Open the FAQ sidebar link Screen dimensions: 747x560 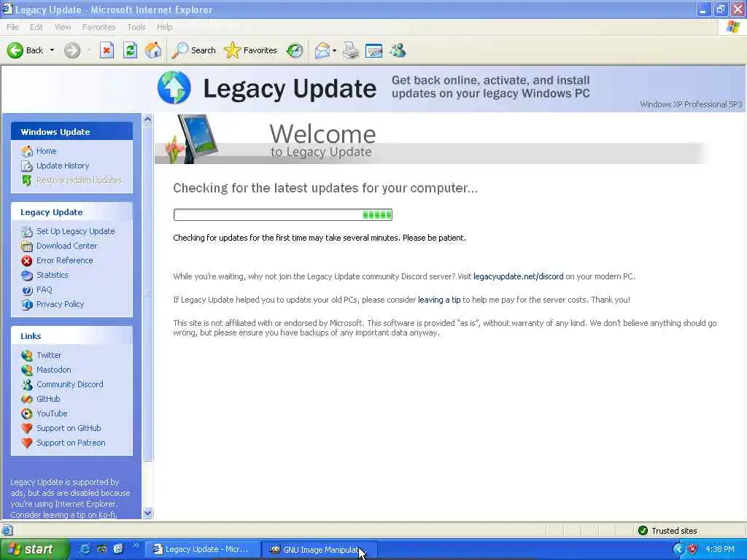click(x=44, y=289)
